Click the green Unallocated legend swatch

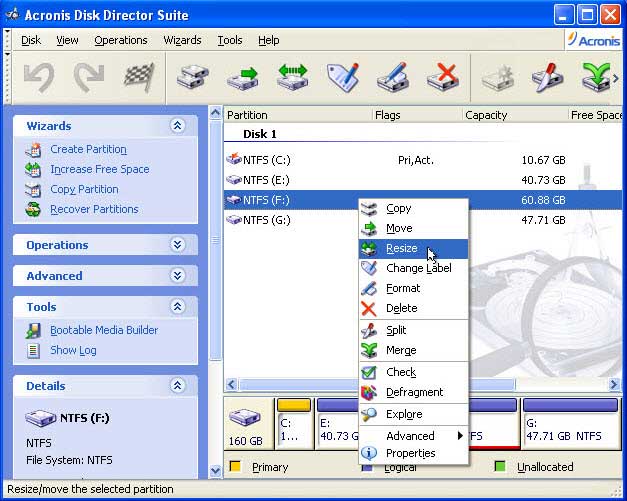point(500,466)
